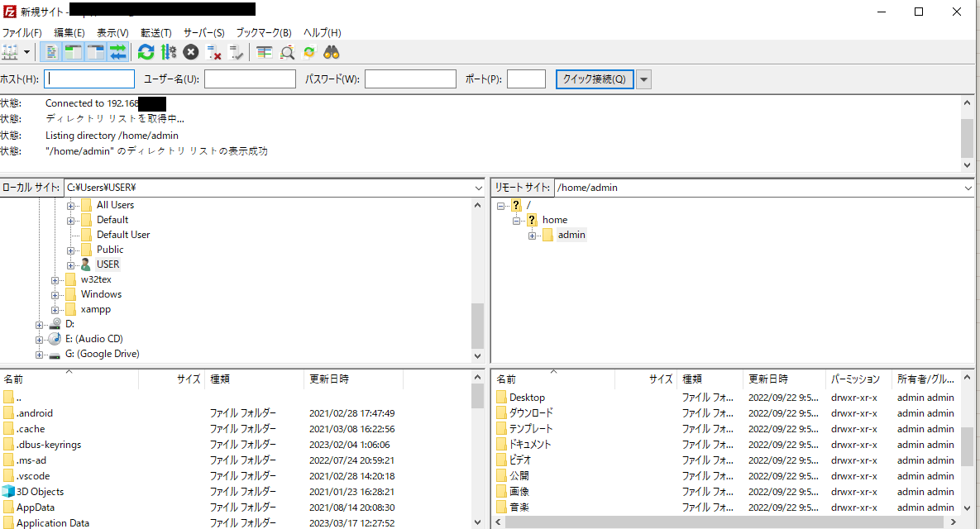Open the ファイル(F) menu
980x529 pixels.
(22, 32)
